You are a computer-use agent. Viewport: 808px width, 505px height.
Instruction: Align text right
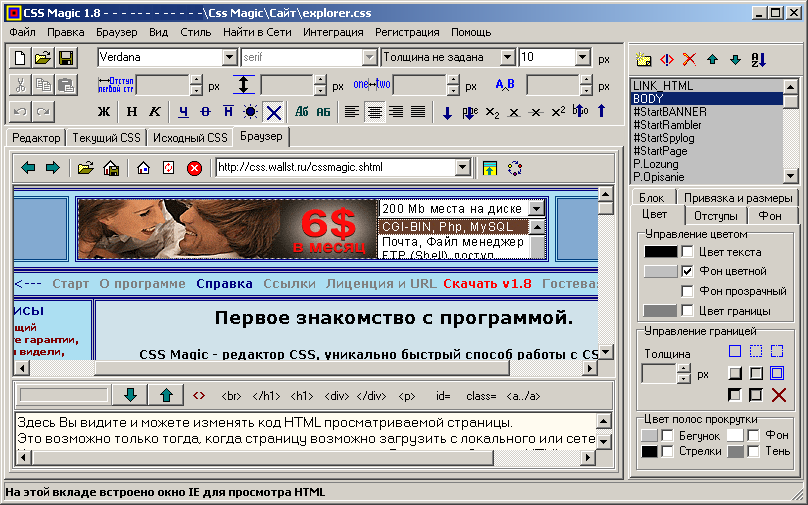[x=396, y=111]
